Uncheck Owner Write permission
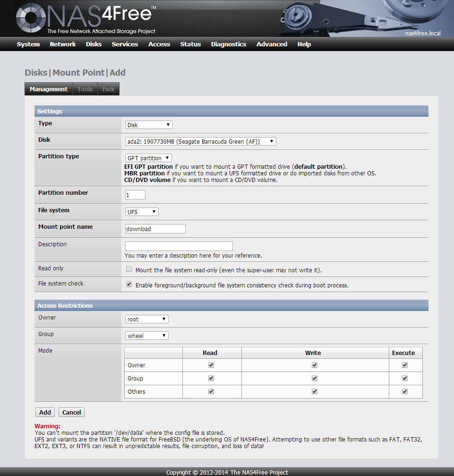Image resolution: width=454 pixels, height=476 pixels. coord(315,365)
